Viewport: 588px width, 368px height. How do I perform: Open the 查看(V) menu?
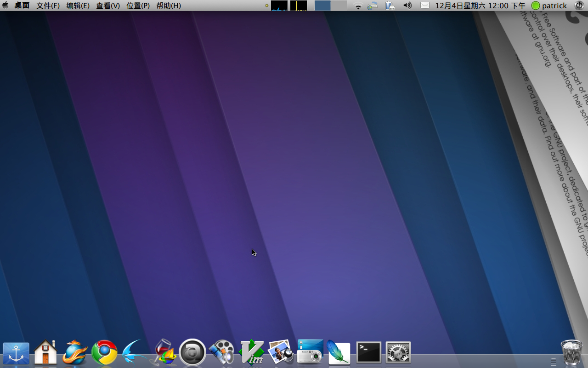pyautogui.click(x=108, y=6)
